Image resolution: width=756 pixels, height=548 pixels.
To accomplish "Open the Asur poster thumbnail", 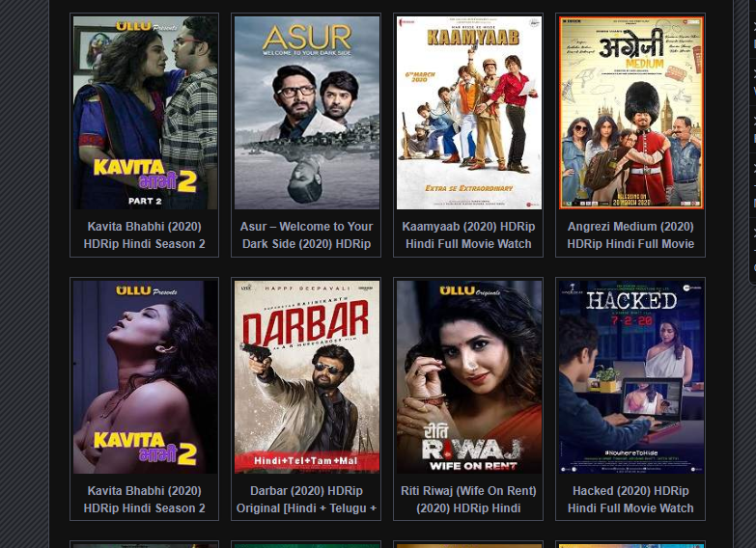I will click(307, 113).
